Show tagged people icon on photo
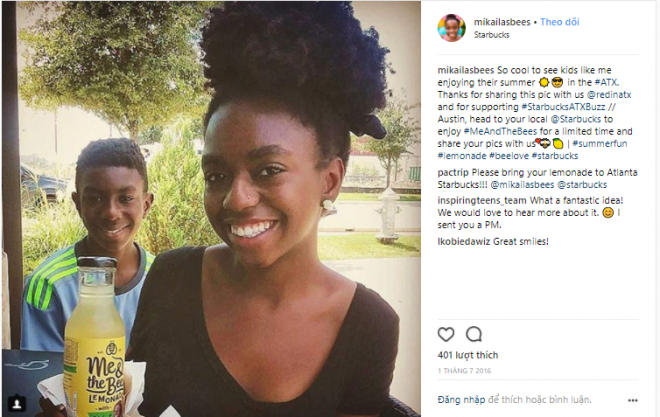 pyautogui.click(x=17, y=404)
